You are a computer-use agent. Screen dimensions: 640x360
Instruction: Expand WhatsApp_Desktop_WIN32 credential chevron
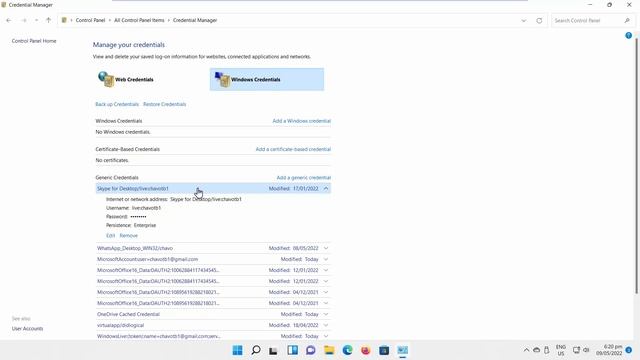point(326,248)
